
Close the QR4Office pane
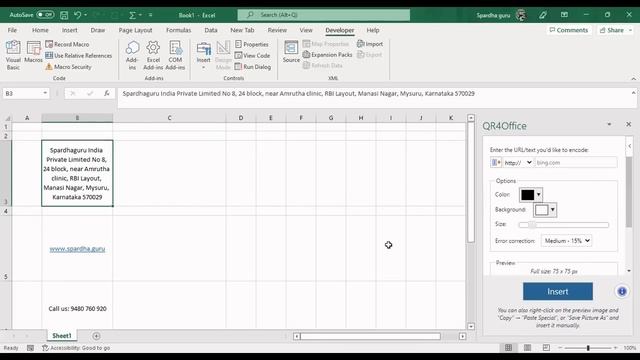pyautogui.click(x=629, y=124)
